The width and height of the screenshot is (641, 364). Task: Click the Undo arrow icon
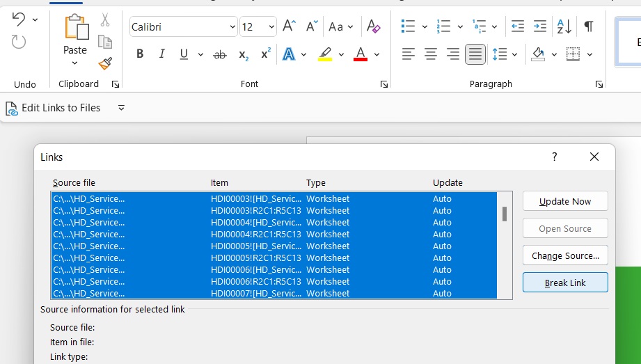coord(19,19)
